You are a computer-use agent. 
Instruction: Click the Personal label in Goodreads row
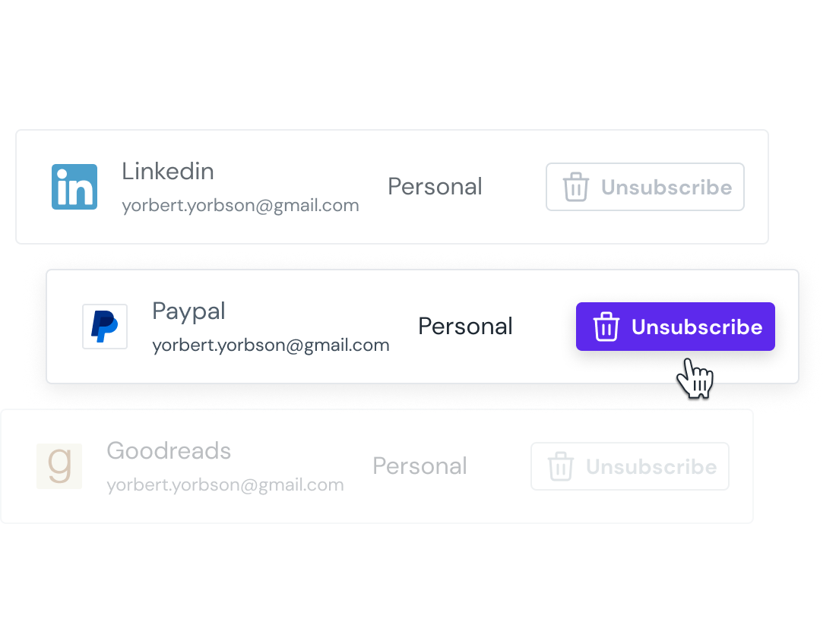420,466
